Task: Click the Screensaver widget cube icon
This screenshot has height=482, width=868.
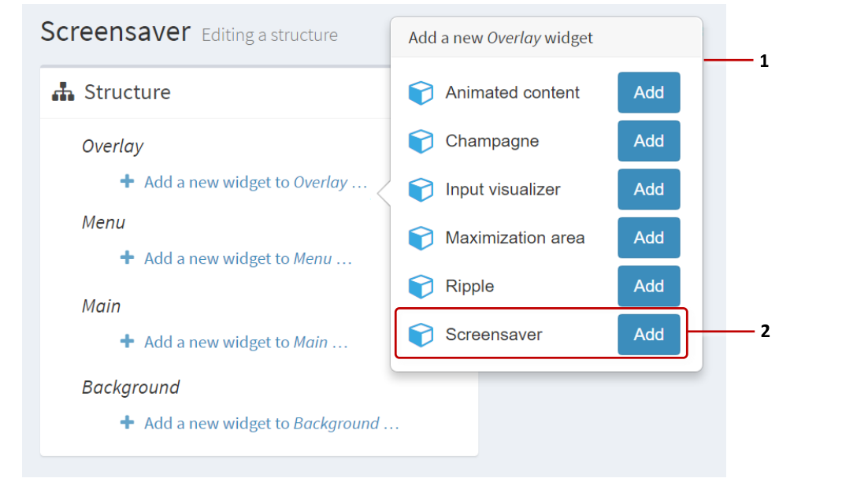Action: tap(421, 334)
